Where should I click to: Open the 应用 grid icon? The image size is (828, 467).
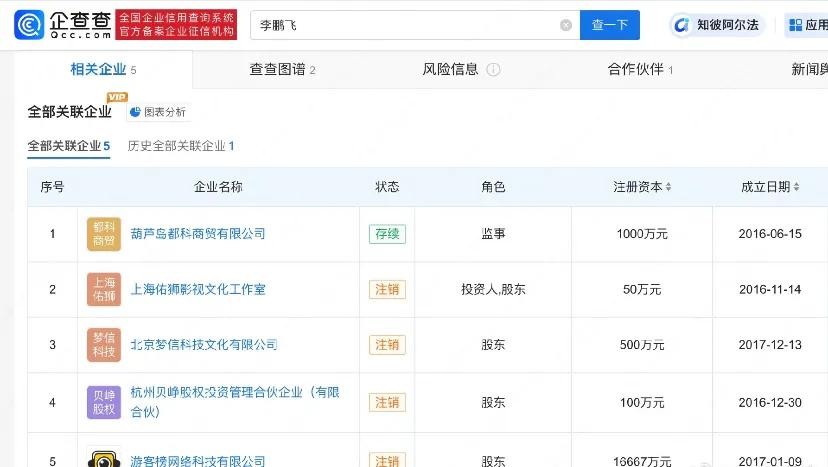[795, 25]
